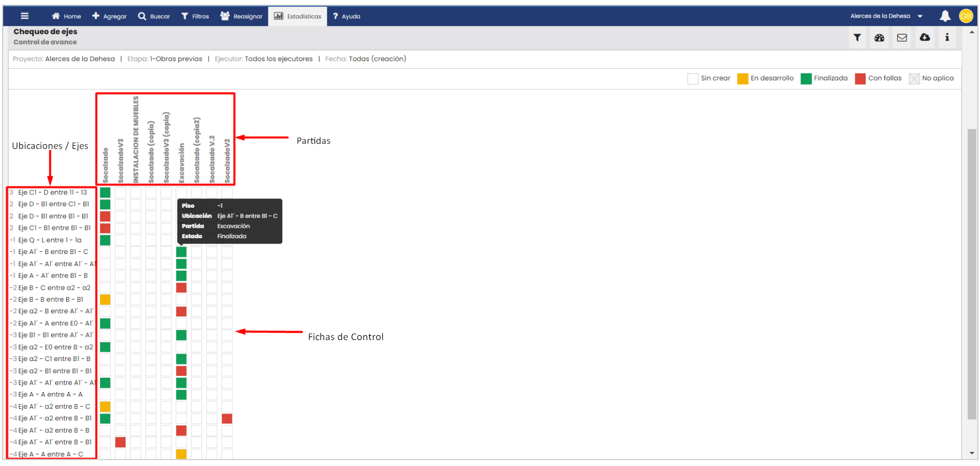980x466 pixels.
Task: Click the scrollbar up arrow
Action: [x=972, y=32]
